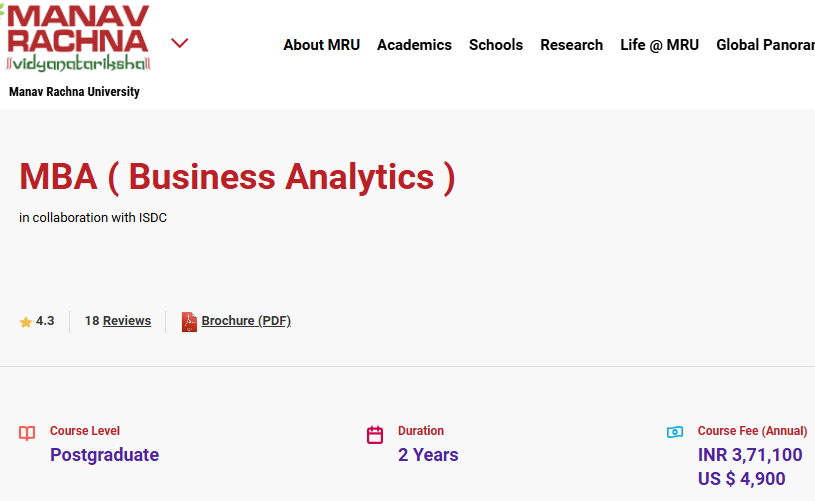Open the Academics menu

tap(414, 45)
